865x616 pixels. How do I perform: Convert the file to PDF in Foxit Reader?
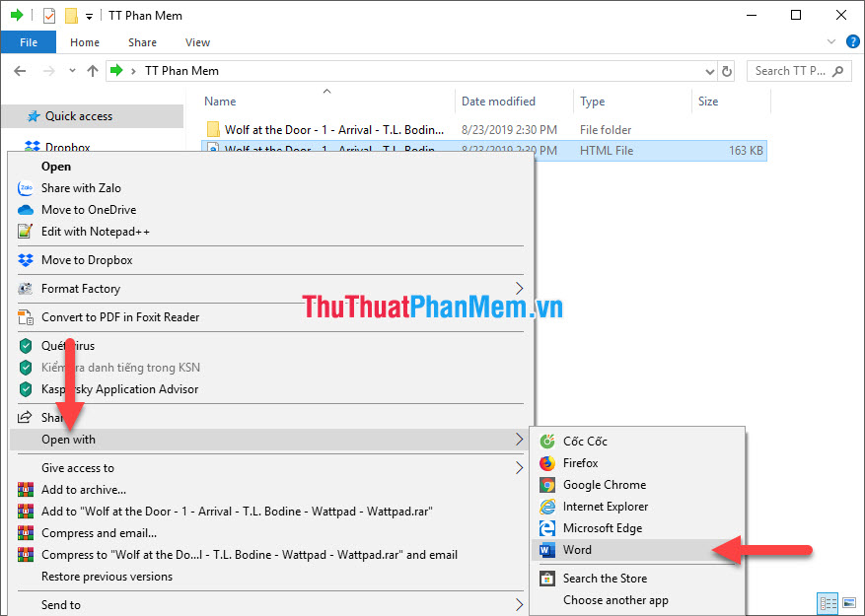click(x=119, y=316)
